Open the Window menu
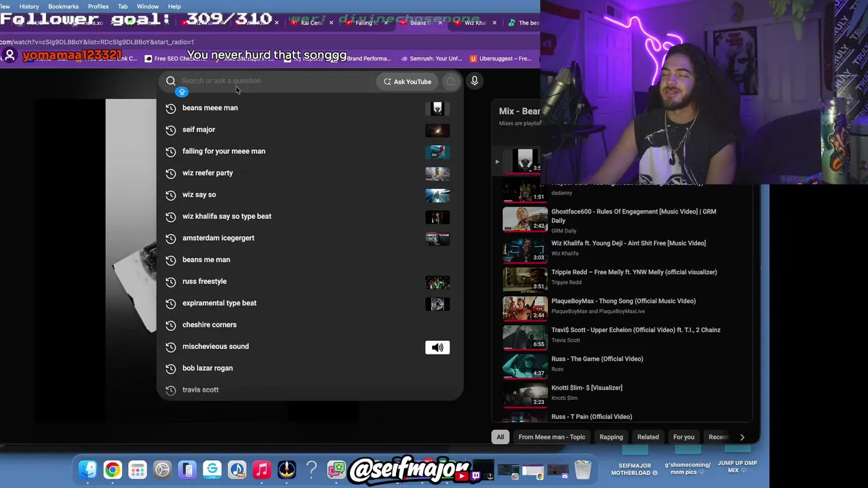This screenshot has height=488, width=868. pos(148,6)
